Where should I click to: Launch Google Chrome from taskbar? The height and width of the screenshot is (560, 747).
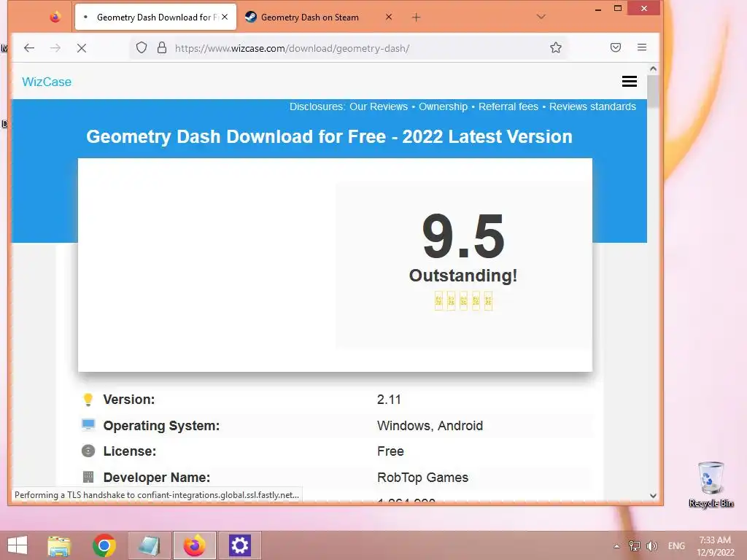point(104,545)
